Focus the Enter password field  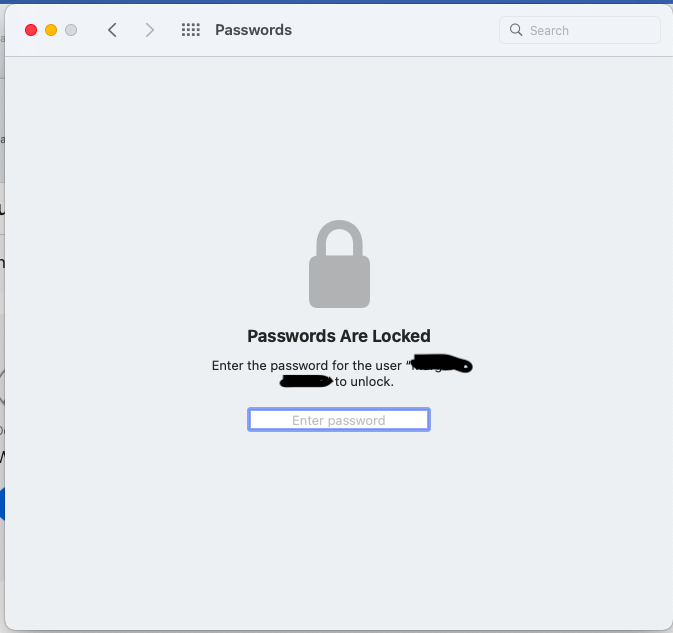click(339, 420)
